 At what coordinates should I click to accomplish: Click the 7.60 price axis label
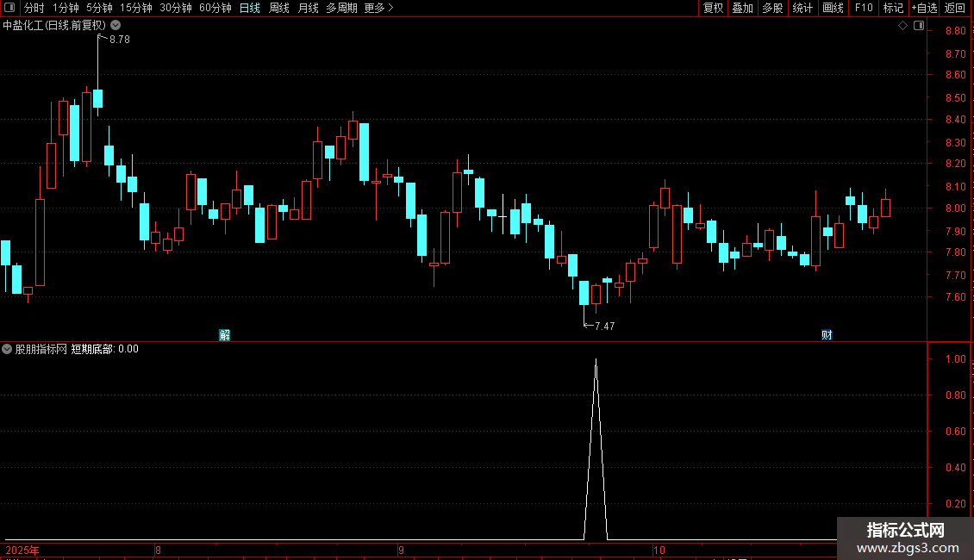pos(955,296)
